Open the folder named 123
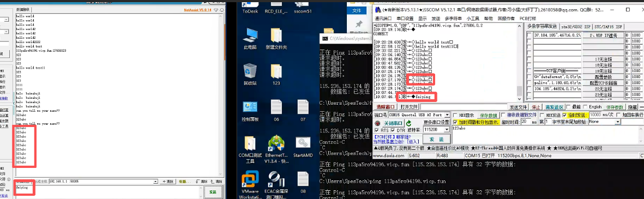Screen dimensions: 644x199 (x=276, y=74)
